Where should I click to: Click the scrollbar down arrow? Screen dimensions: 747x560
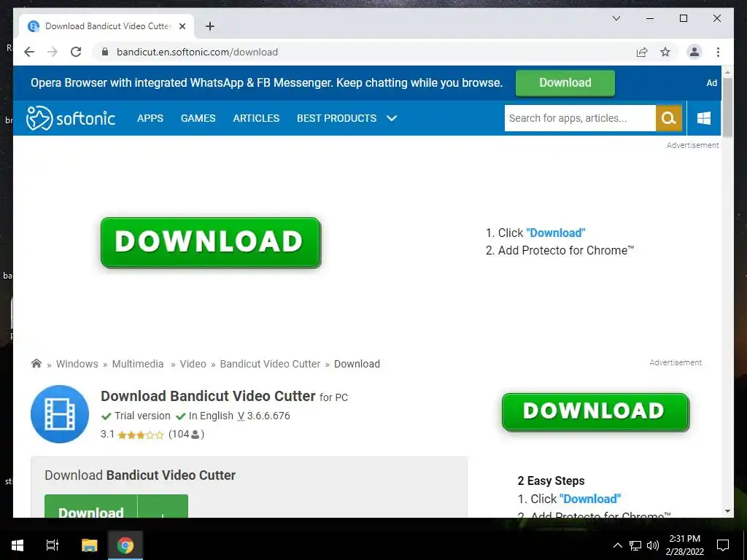(727, 511)
